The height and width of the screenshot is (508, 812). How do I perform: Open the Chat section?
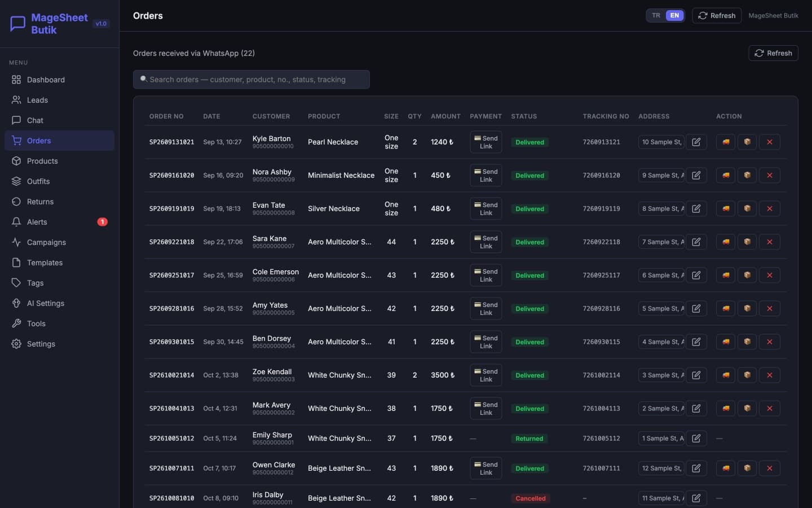(x=59, y=120)
